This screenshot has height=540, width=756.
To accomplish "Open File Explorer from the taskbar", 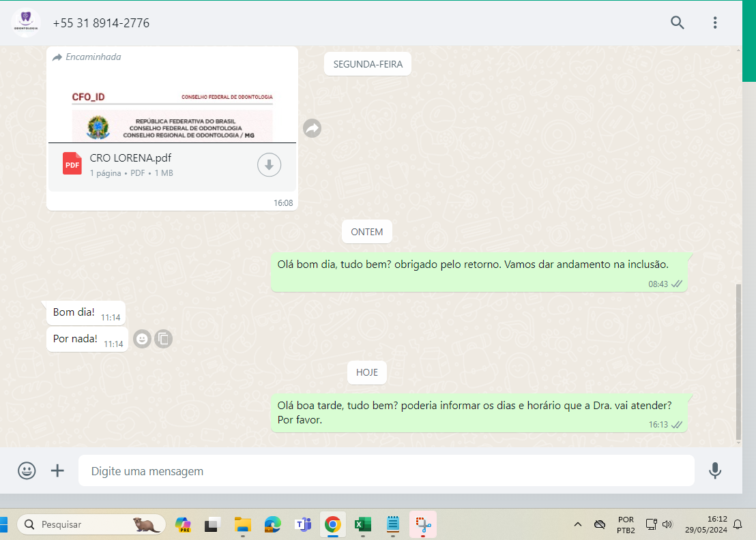I will [x=242, y=524].
